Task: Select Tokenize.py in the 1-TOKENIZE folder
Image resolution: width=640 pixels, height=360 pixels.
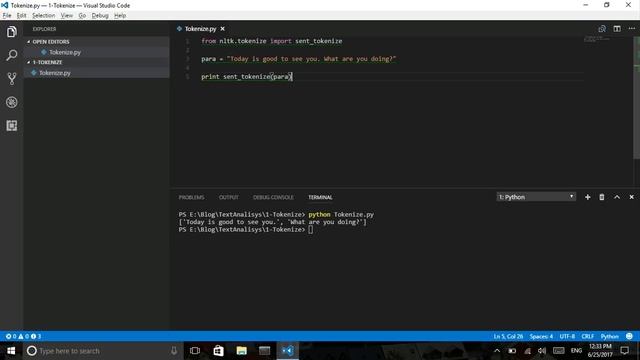Action: click(96, 73)
